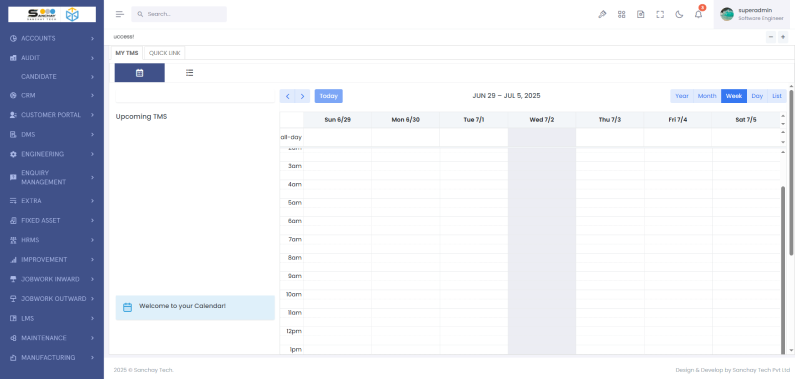The image size is (795, 379).
Task: Open superadmin user profile avatar
Action: [x=727, y=14]
